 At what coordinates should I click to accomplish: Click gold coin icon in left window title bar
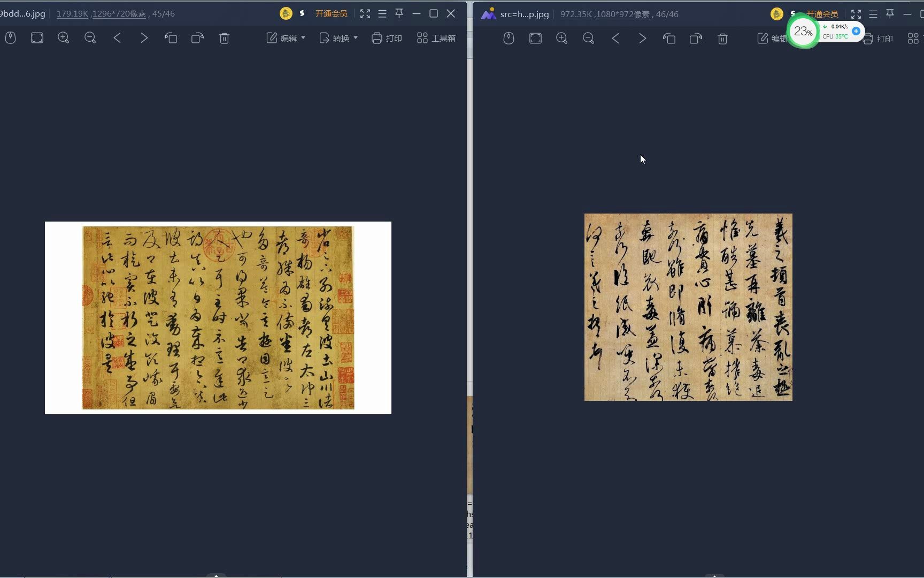[x=286, y=14]
